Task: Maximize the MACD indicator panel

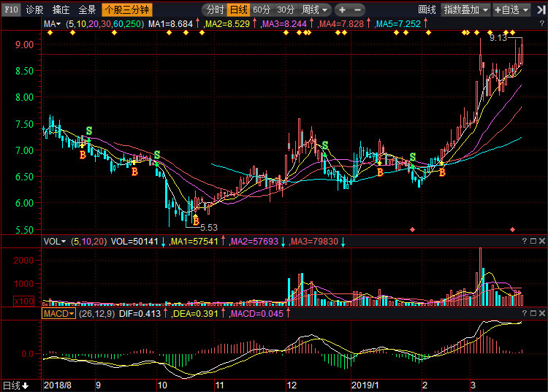Action: point(533,313)
